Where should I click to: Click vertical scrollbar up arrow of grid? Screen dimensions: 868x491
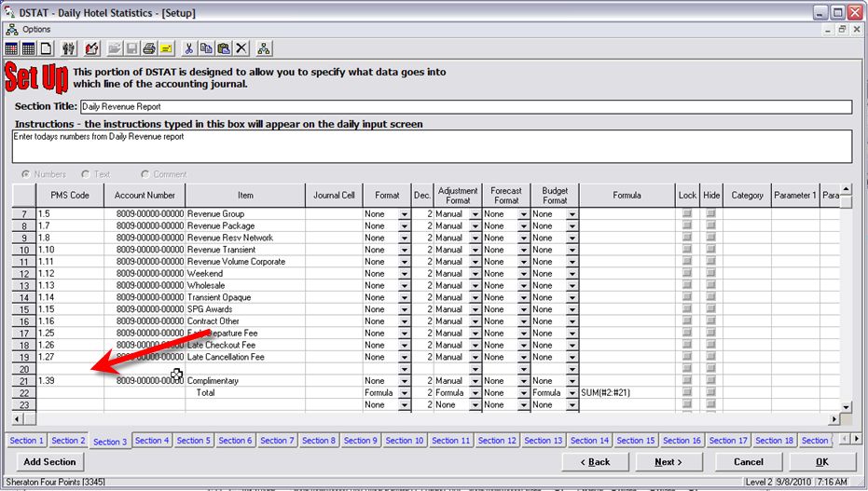pyautogui.click(x=846, y=189)
